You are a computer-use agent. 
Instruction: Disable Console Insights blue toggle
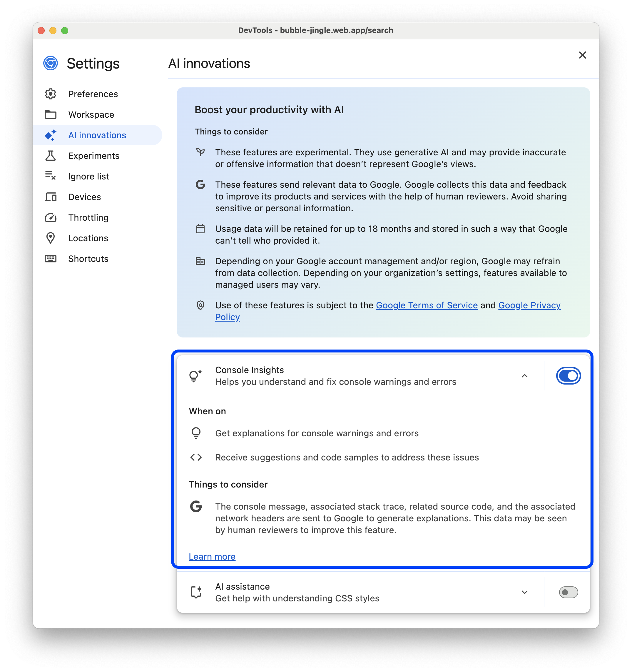click(568, 375)
